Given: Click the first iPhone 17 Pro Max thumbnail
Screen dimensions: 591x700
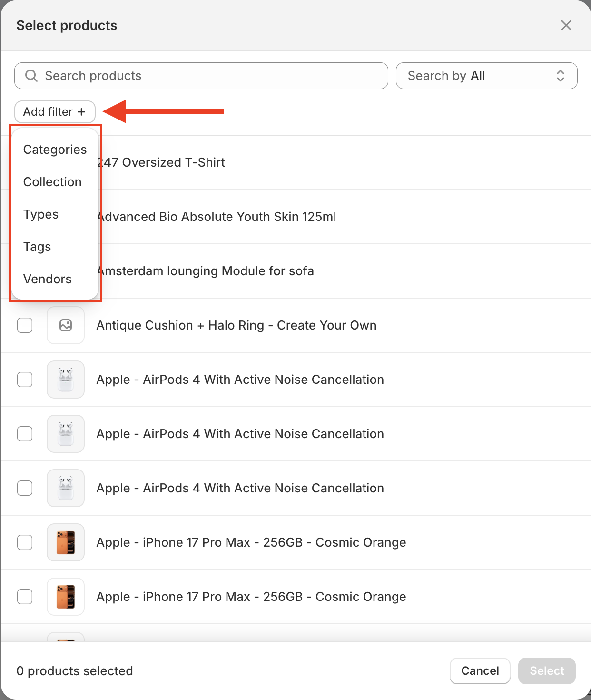Looking at the screenshot, I should 66,542.
